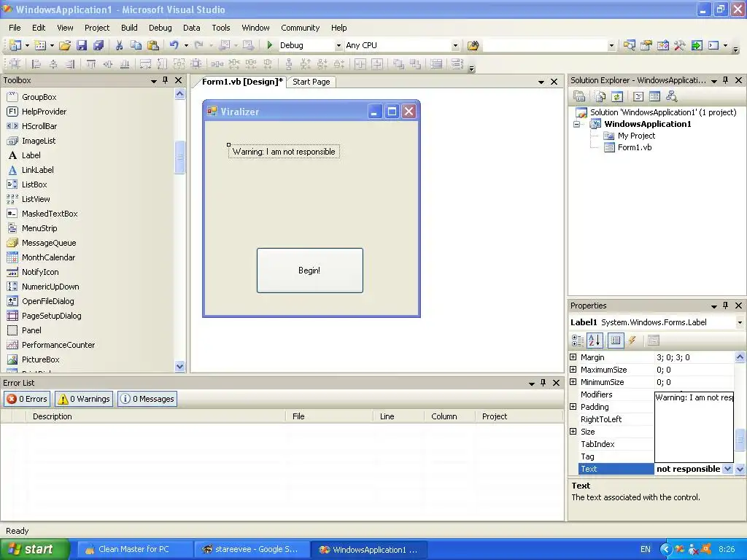Toggle auto-hide pin on Properties panel

pos(726,306)
